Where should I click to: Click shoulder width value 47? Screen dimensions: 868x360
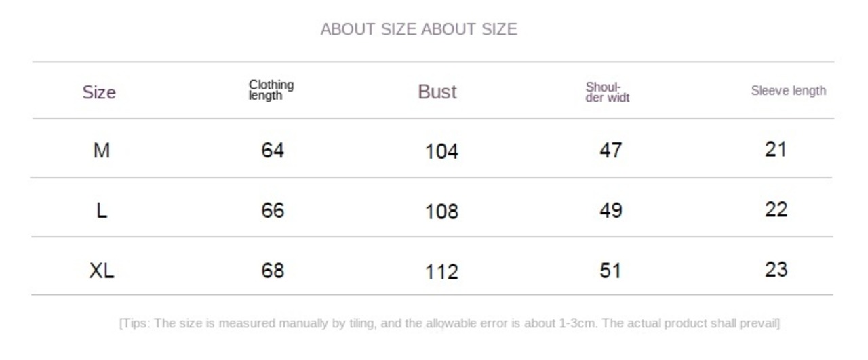[x=611, y=151]
